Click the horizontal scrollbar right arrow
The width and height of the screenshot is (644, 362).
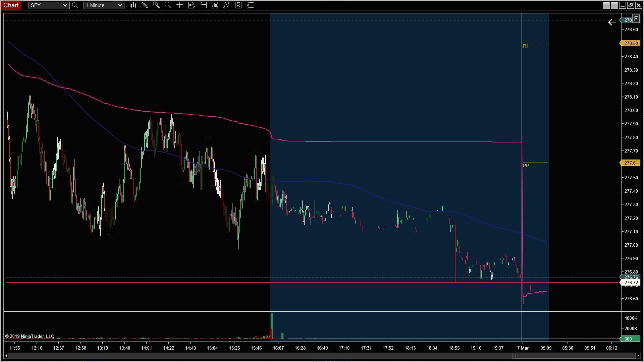(638, 356)
